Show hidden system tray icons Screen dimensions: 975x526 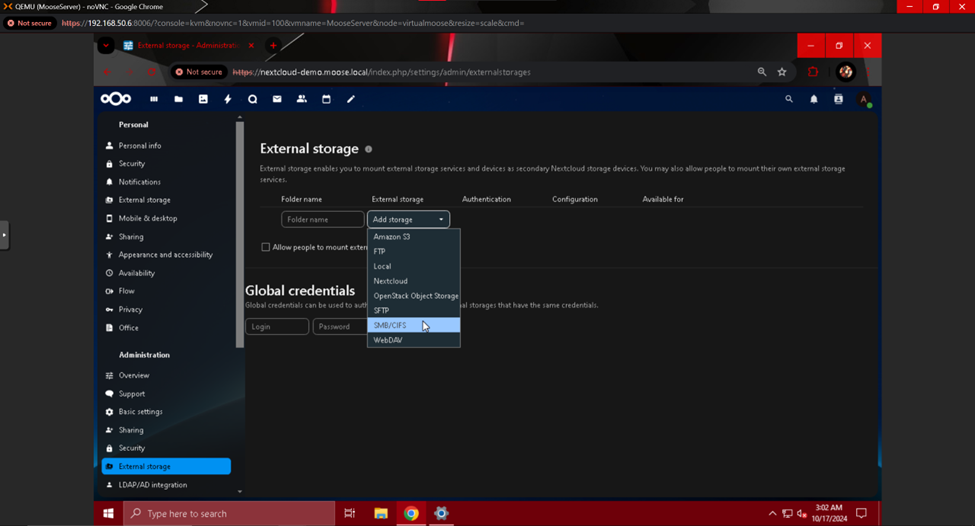coord(772,514)
